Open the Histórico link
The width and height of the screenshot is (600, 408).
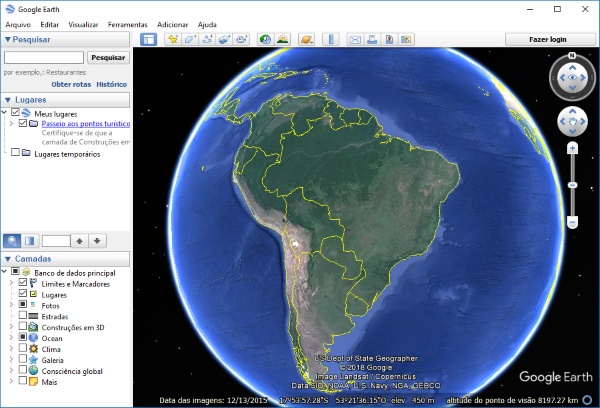point(112,84)
